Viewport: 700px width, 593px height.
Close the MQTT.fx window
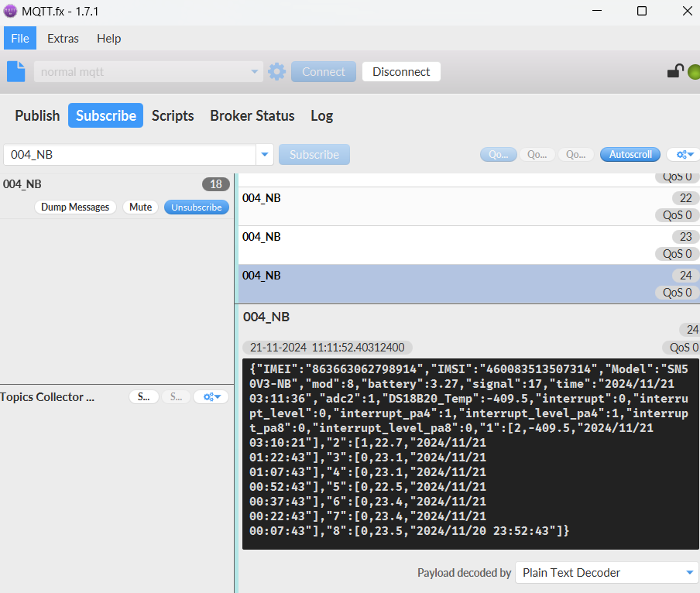pos(688,11)
